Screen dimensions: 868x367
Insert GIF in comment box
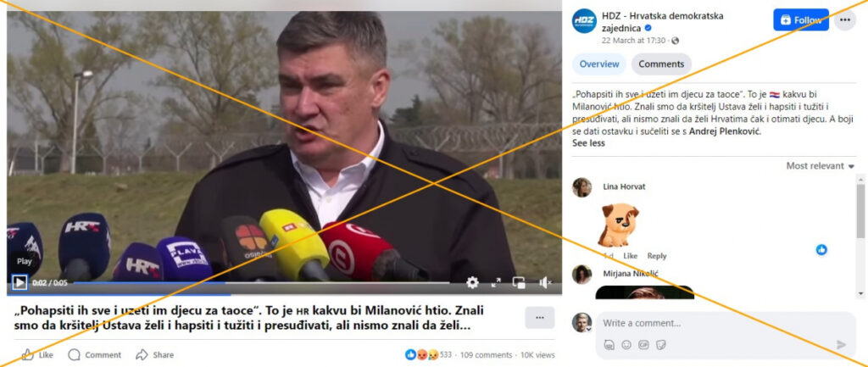(643, 345)
